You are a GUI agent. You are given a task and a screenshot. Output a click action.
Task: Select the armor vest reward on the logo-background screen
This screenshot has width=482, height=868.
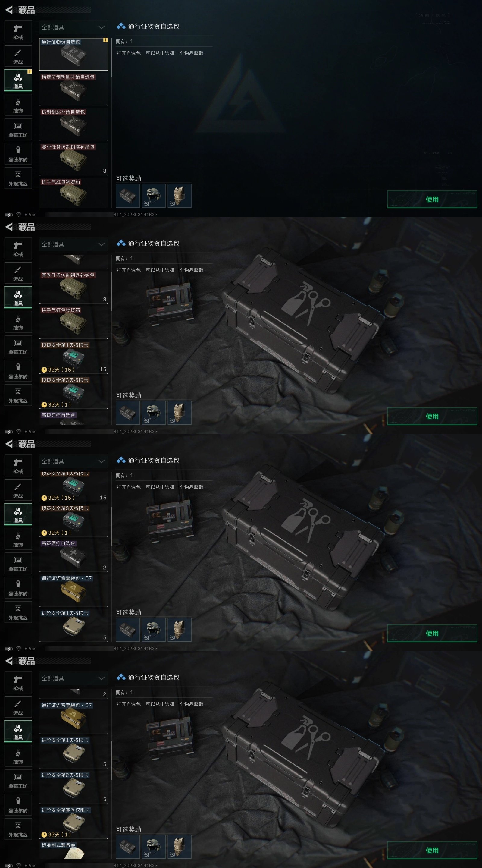pos(180,195)
